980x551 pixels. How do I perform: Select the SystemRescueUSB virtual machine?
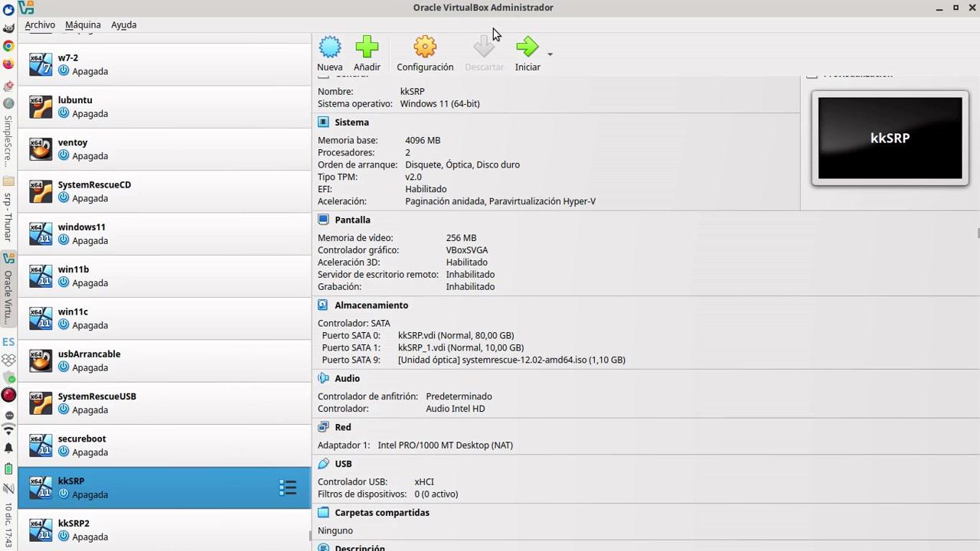pyautogui.click(x=165, y=403)
